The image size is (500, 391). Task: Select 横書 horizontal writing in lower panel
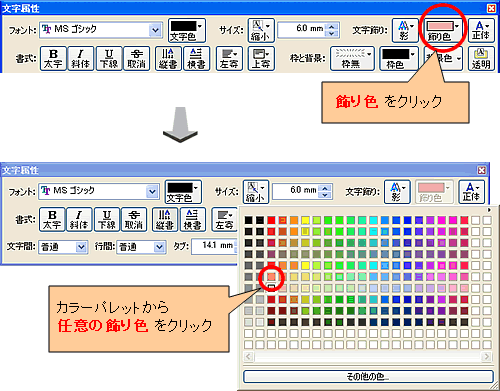[x=193, y=220]
